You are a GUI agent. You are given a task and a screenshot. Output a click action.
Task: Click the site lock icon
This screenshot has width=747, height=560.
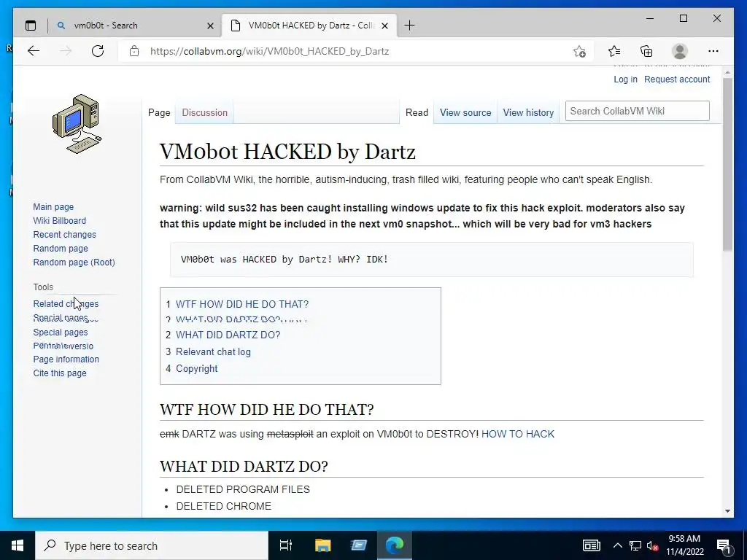134,51
